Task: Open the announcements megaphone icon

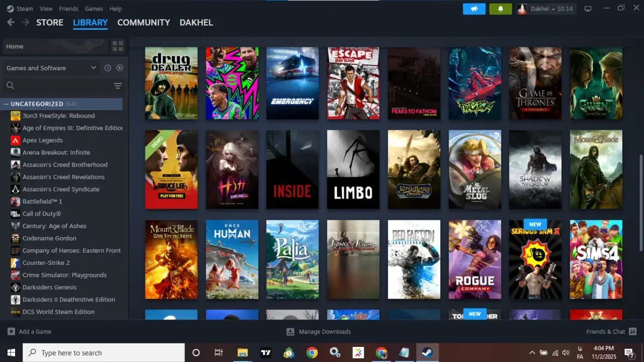Action: tap(473, 9)
